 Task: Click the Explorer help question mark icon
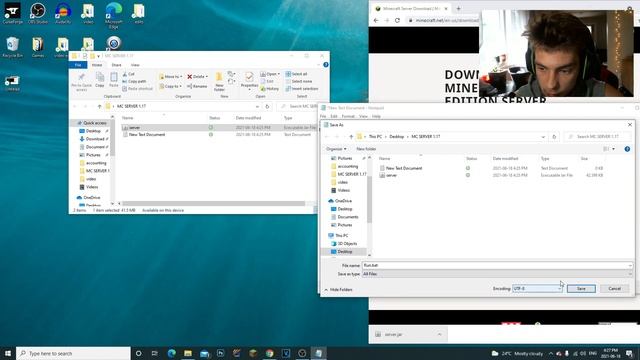coord(326,64)
